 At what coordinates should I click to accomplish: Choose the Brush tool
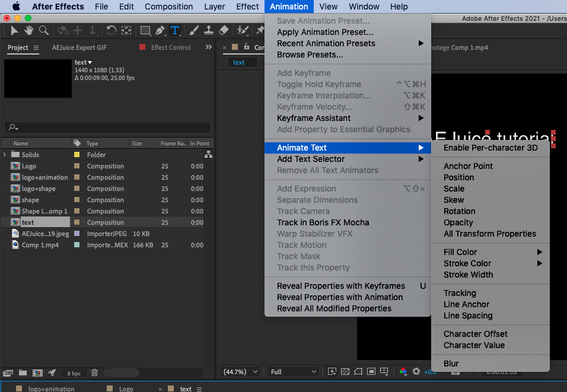(195, 30)
